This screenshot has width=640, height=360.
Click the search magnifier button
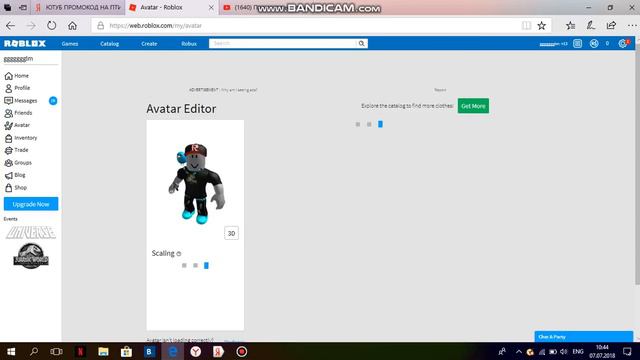coord(362,43)
